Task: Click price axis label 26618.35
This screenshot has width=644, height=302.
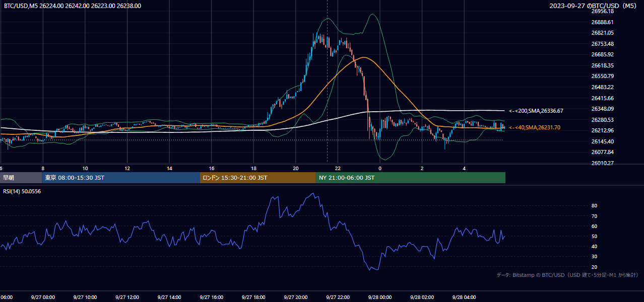Action: pos(602,65)
